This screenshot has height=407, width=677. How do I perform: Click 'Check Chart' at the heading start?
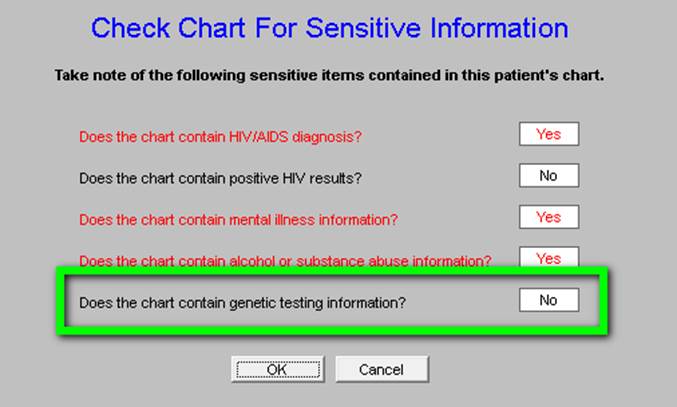tap(168, 28)
